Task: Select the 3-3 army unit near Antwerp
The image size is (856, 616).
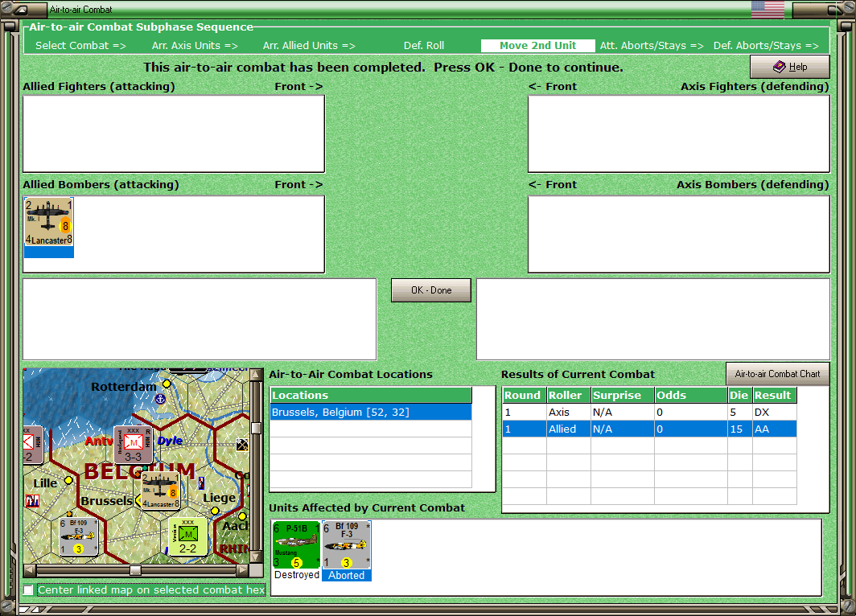Action: (133, 445)
